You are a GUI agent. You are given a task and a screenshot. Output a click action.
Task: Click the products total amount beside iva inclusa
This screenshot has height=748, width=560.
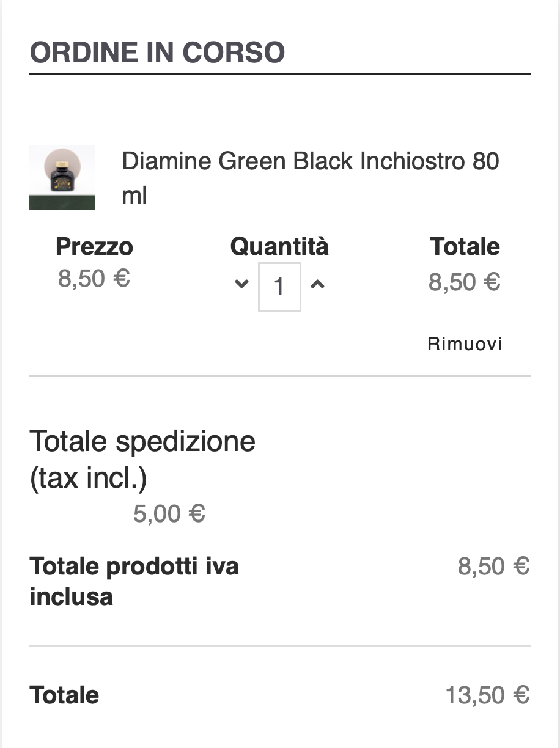coord(493,566)
